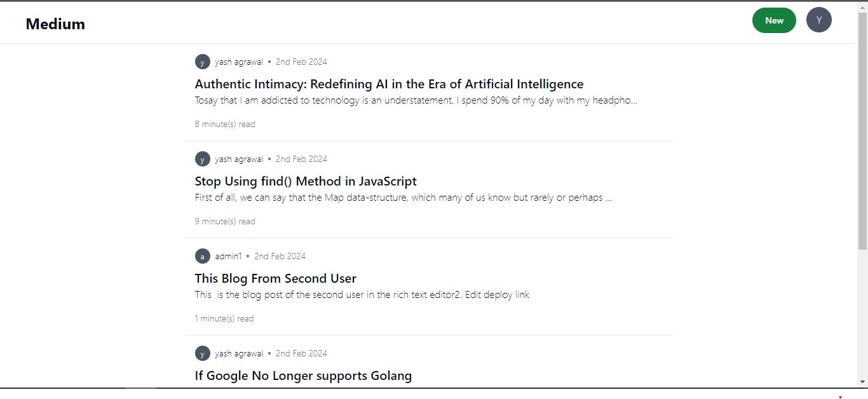Viewport: 868px width, 399px height.
Task: Open the Y user profile avatar
Action: click(819, 20)
